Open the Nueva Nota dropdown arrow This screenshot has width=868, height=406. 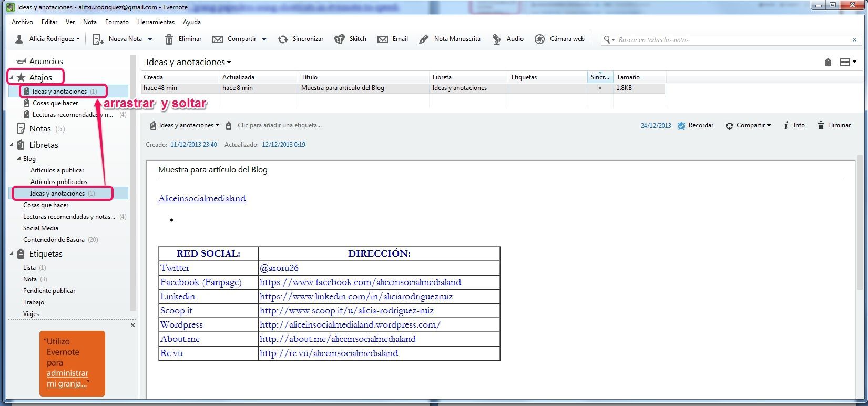pos(150,39)
